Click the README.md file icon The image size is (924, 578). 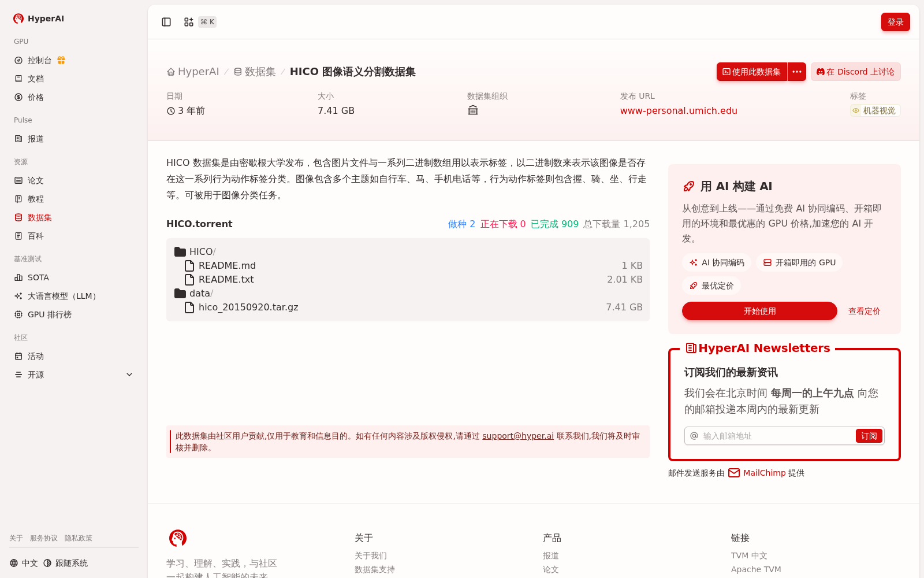click(x=189, y=265)
